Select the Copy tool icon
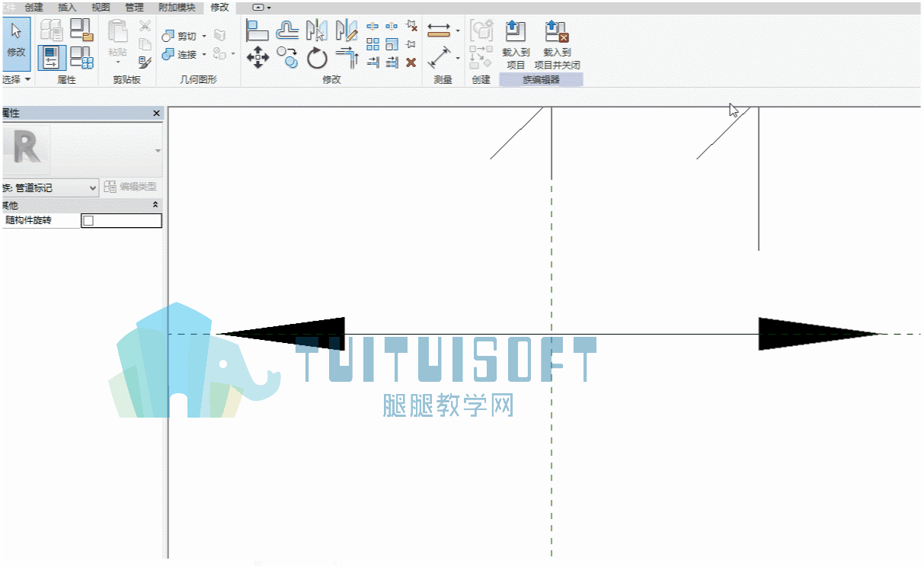Image resolution: width=924 pixels, height=567 pixels. tap(287, 57)
